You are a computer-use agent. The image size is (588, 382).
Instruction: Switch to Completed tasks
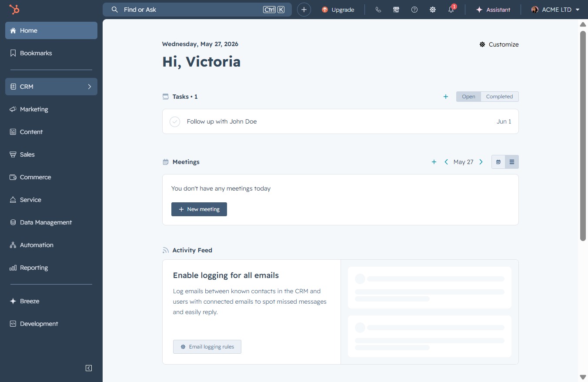(500, 97)
